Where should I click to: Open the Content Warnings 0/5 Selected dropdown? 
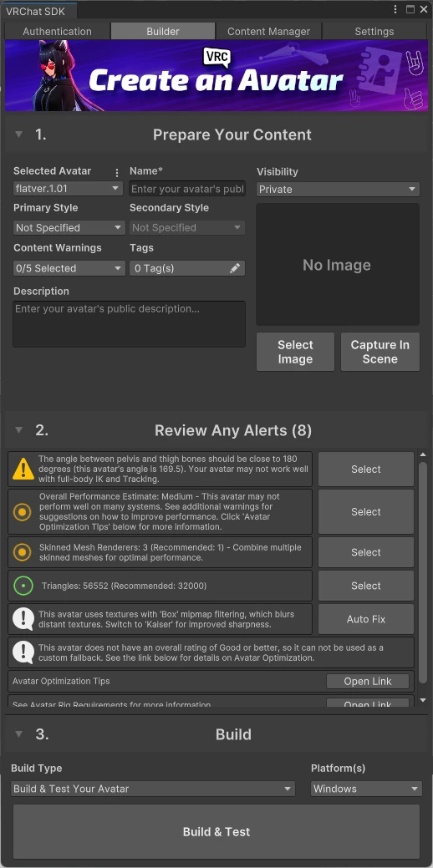69,268
